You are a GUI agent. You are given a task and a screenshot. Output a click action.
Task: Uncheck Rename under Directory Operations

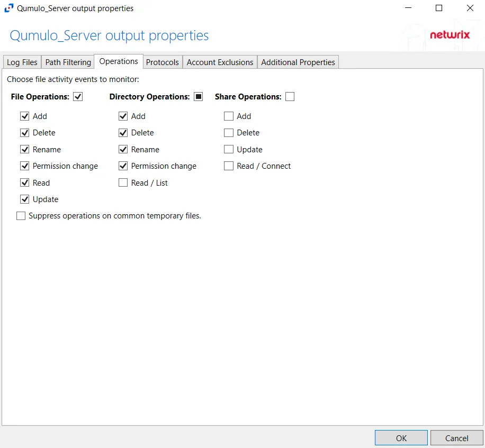click(123, 150)
